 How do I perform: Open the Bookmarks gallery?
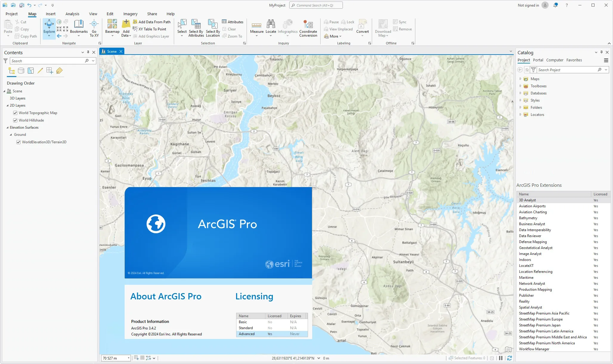(79, 28)
